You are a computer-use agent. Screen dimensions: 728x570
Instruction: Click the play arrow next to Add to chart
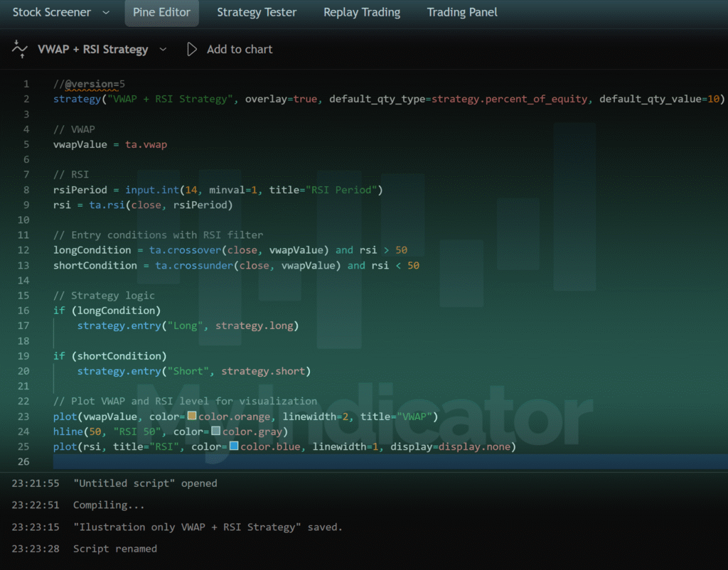point(191,49)
